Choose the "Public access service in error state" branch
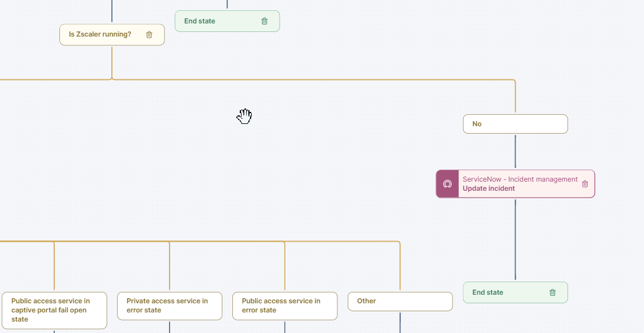The height and width of the screenshot is (333, 644). point(285,306)
